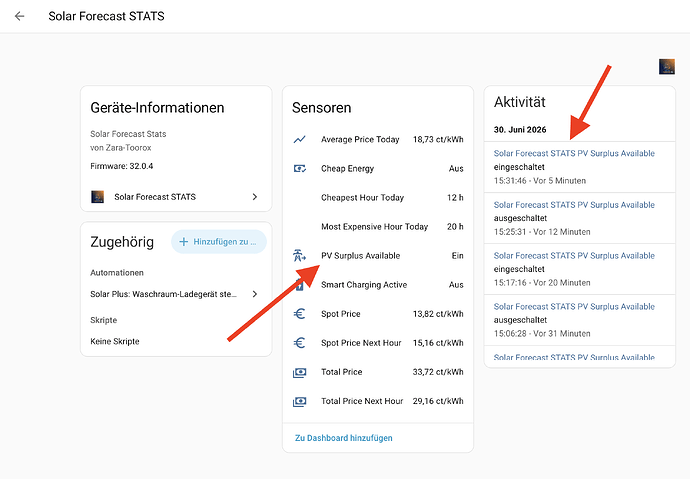This screenshot has height=479, width=690.
Task: Open the Solar Plus automation chevron
Action: [255, 294]
